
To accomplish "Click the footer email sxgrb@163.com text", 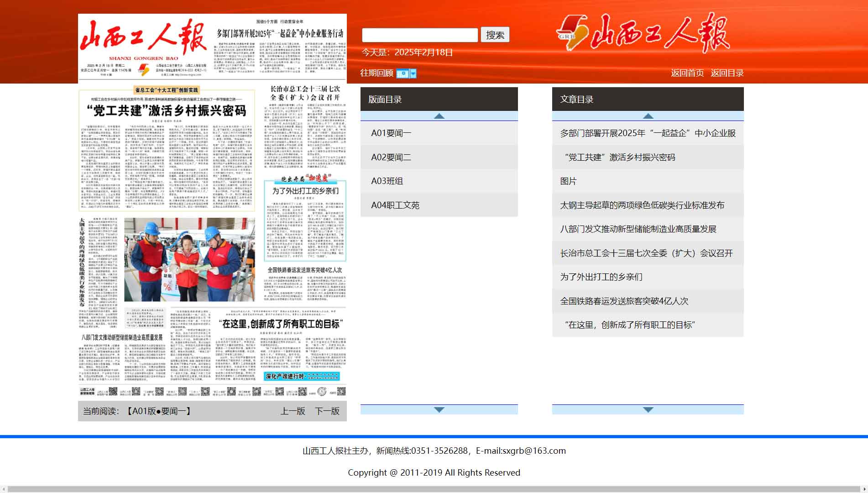I will tap(534, 451).
